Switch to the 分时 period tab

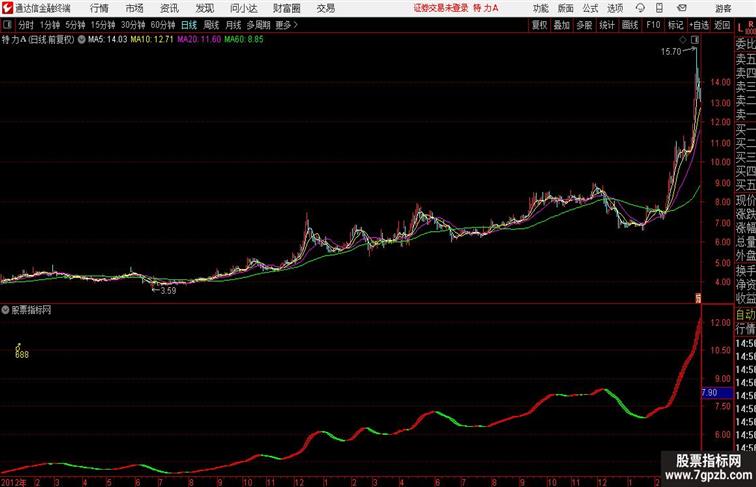pos(26,25)
